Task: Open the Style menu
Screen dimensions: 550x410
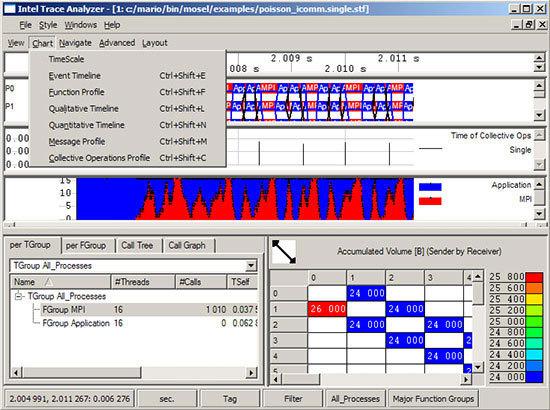Action: [48, 25]
